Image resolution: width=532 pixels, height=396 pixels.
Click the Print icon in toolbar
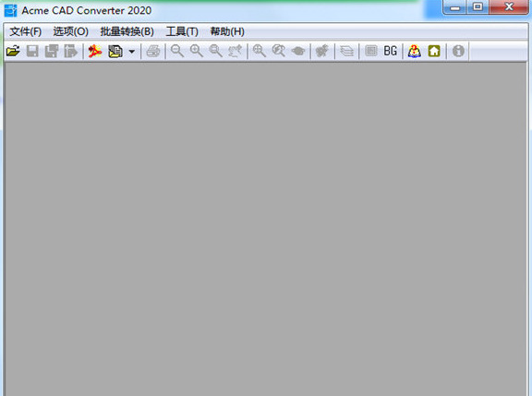tap(153, 51)
